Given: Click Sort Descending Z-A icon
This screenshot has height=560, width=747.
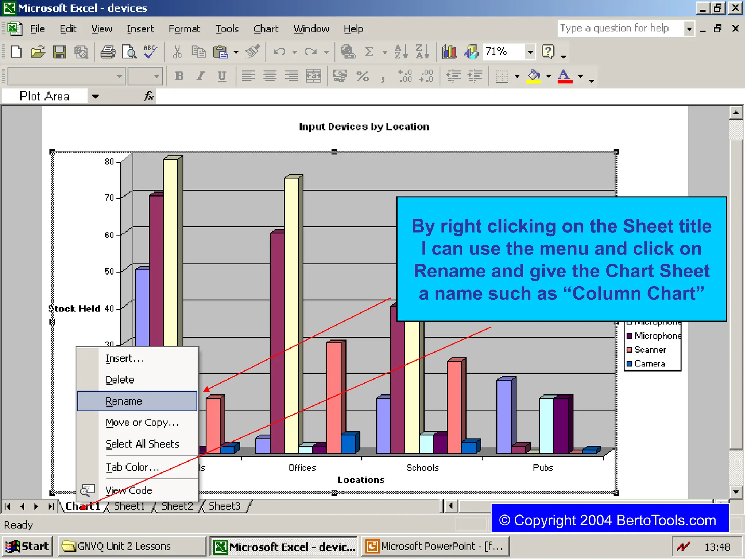Looking at the screenshot, I should (422, 52).
